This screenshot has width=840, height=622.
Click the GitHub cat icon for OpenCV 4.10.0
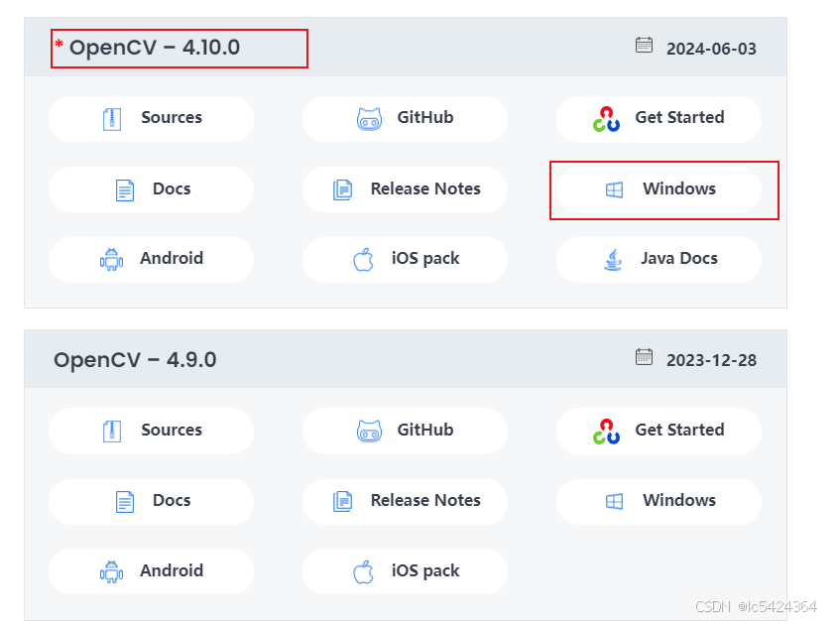coord(370,118)
